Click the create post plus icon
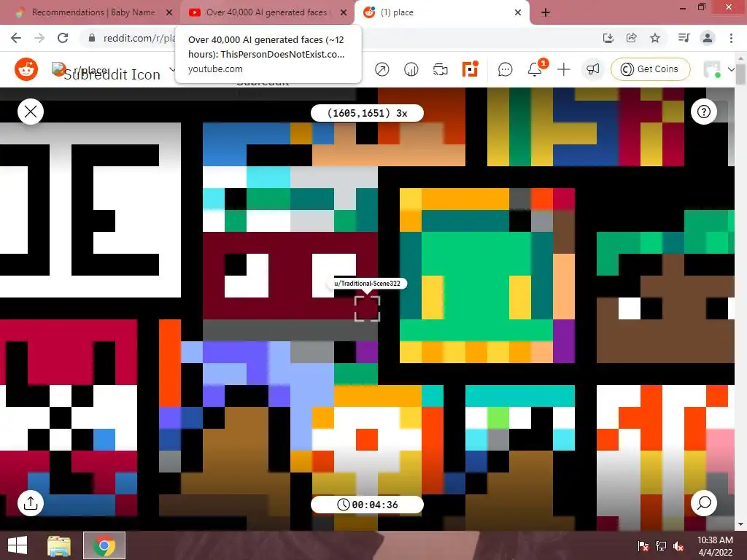 pos(564,69)
